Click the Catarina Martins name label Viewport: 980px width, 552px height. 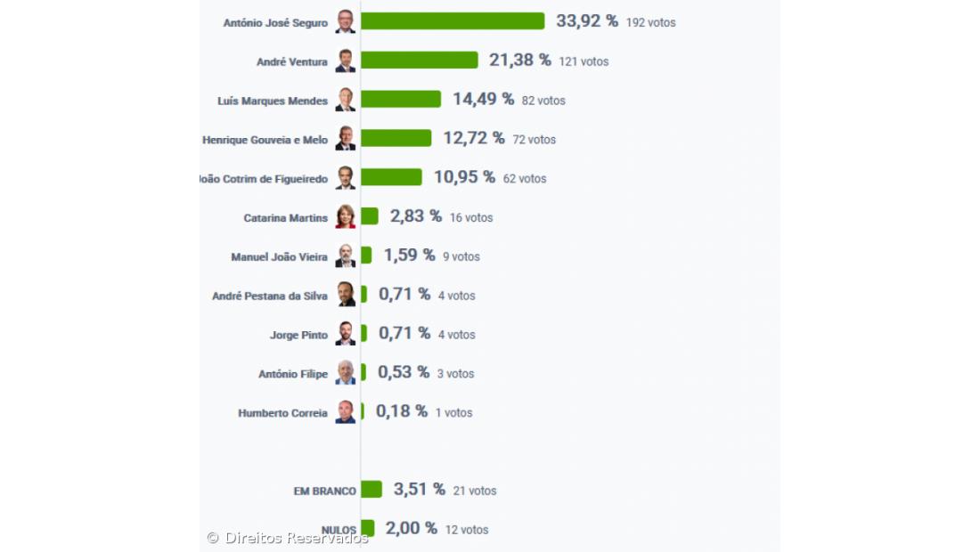pyautogui.click(x=285, y=218)
